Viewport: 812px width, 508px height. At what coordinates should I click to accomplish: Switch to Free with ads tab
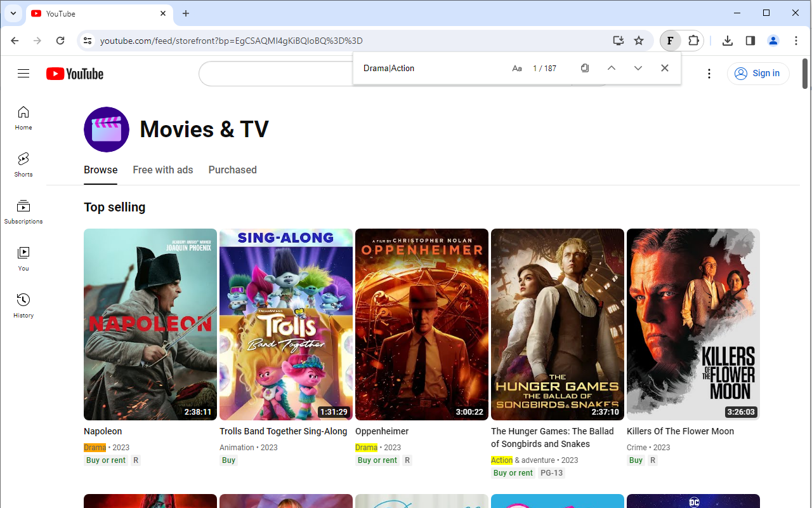point(163,170)
